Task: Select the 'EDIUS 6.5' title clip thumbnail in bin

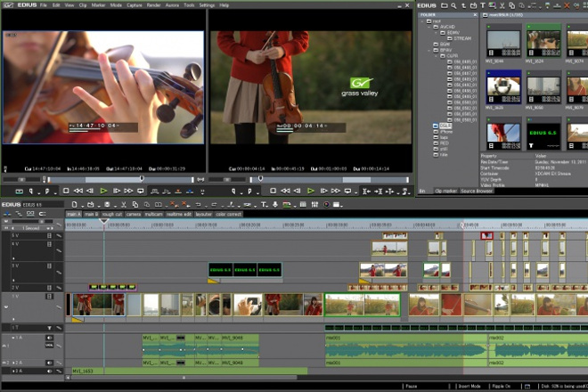Action: (543, 134)
